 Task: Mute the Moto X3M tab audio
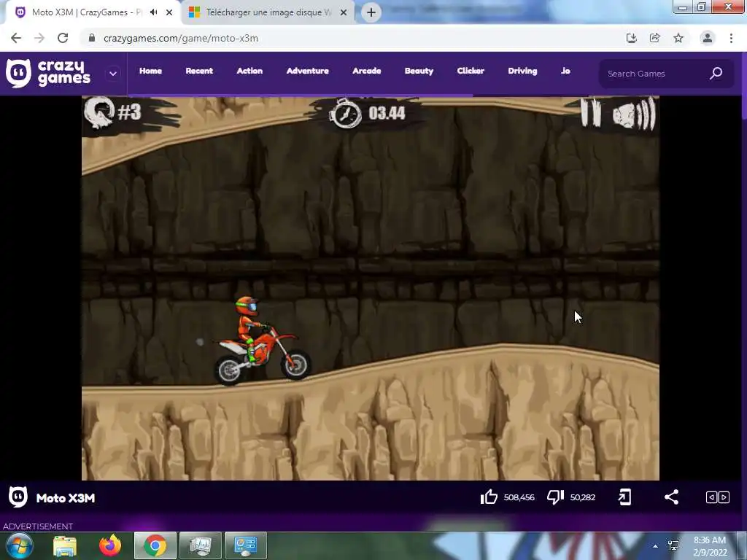(153, 12)
